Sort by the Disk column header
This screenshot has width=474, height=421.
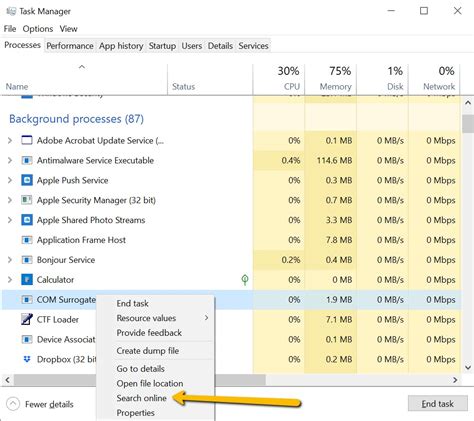click(383, 79)
